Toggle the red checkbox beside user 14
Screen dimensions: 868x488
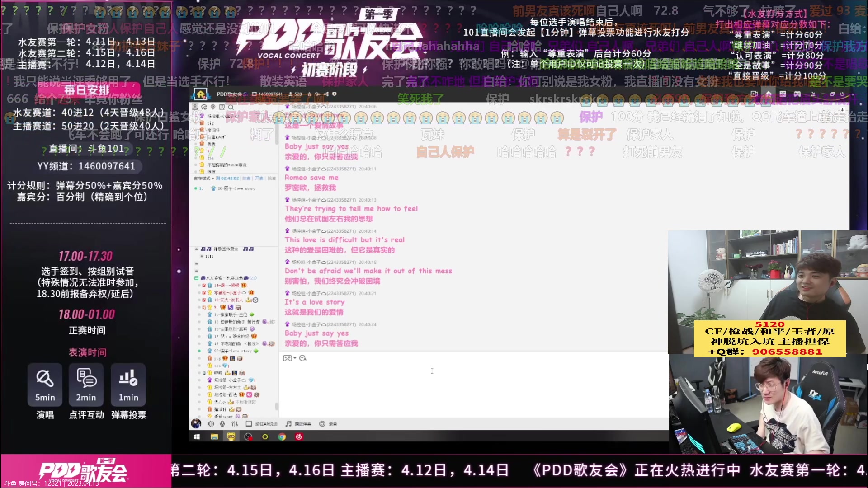click(x=204, y=285)
